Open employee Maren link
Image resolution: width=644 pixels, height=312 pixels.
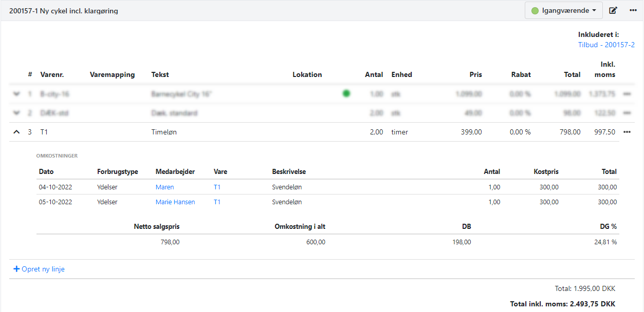point(164,187)
